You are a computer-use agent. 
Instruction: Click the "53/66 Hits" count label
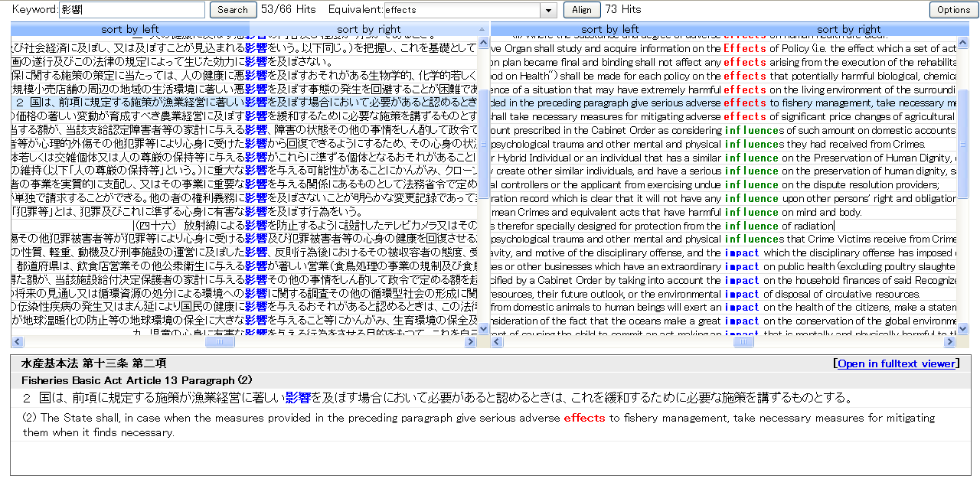point(288,10)
